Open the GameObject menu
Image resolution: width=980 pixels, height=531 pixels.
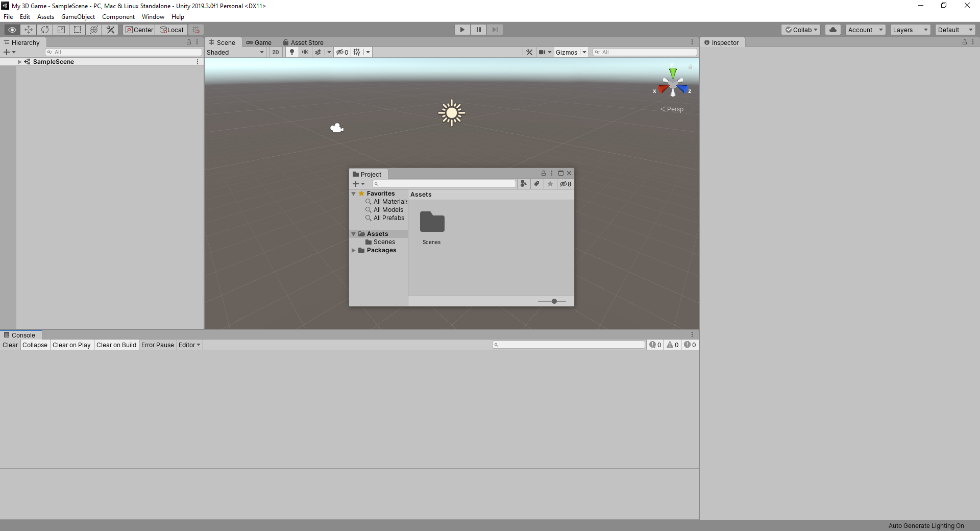tap(78, 17)
